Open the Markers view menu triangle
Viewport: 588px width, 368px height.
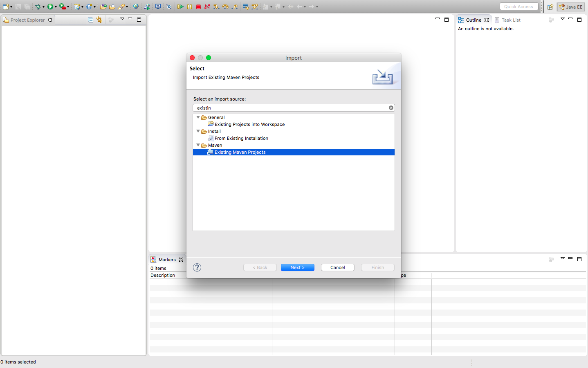[563, 258]
